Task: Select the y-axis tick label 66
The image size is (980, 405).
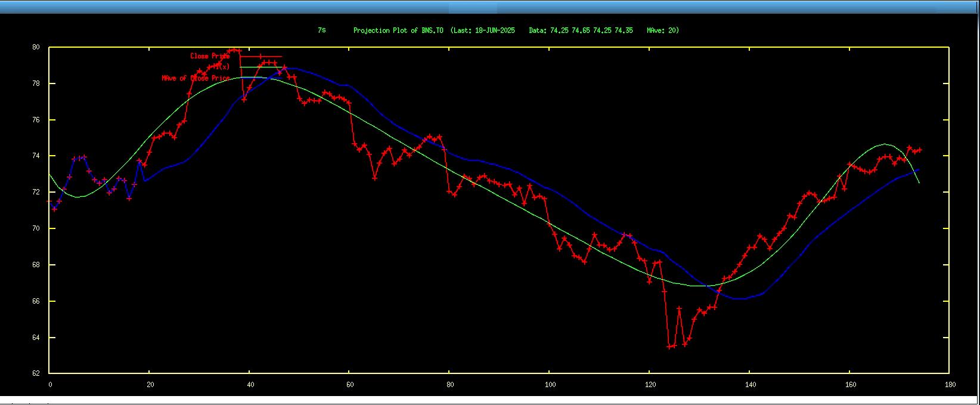Action: (x=36, y=301)
